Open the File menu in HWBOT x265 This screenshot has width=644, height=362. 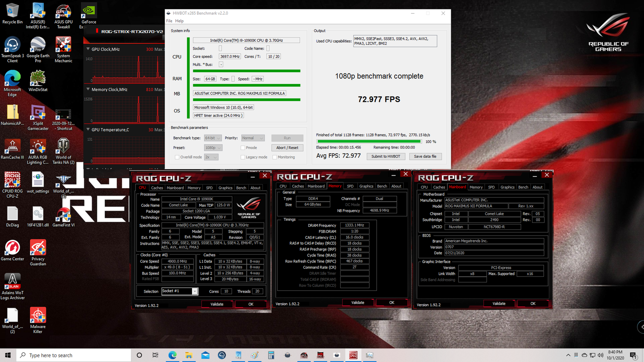tap(169, 21)
